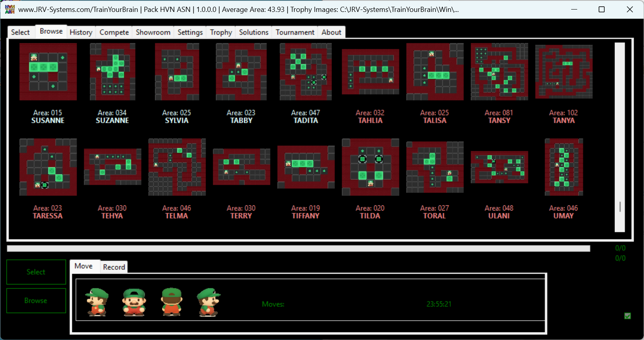Viewport: 644px width, 340px height.
Task: Show the About tab
Action: [x=331, y=32]
